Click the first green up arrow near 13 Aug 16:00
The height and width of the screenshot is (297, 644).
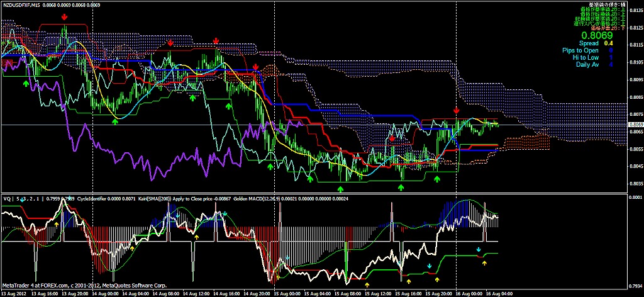tap(26, 84)
